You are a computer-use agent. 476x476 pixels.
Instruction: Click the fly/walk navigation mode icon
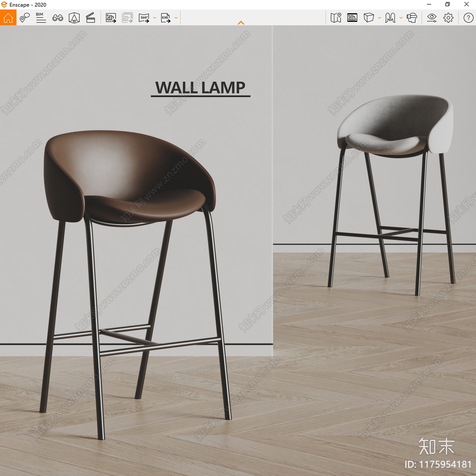tap(390, 18)
